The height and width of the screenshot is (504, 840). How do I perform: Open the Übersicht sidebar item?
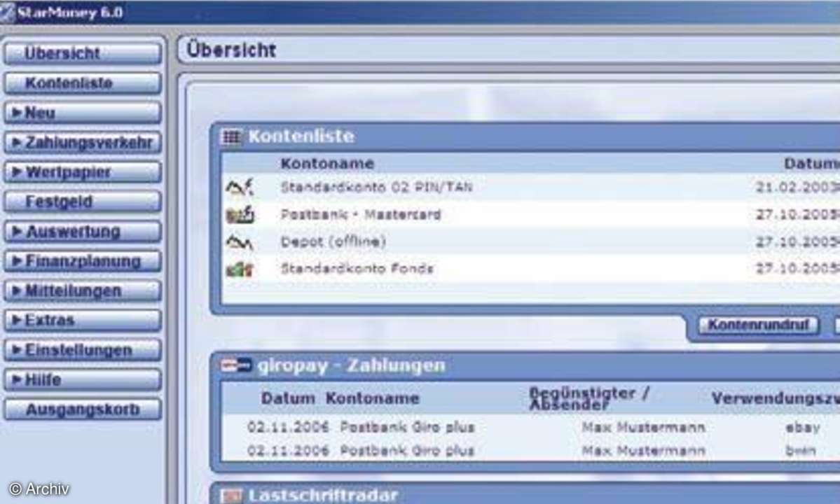click(x=83, y=53)
